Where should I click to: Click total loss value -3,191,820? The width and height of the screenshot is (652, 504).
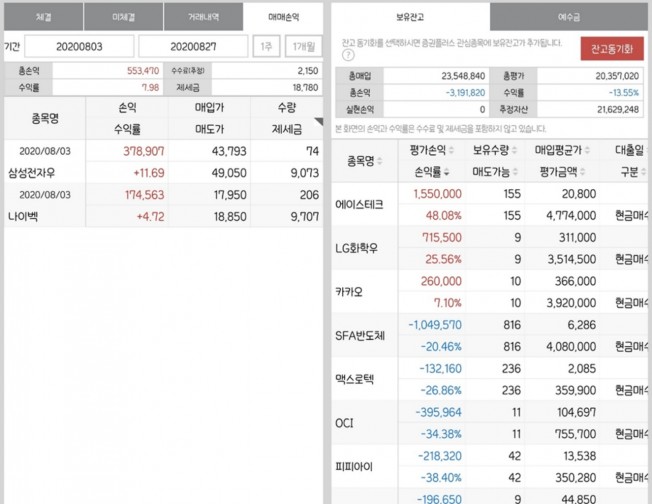pyautogui.click(x=465, y=93)
